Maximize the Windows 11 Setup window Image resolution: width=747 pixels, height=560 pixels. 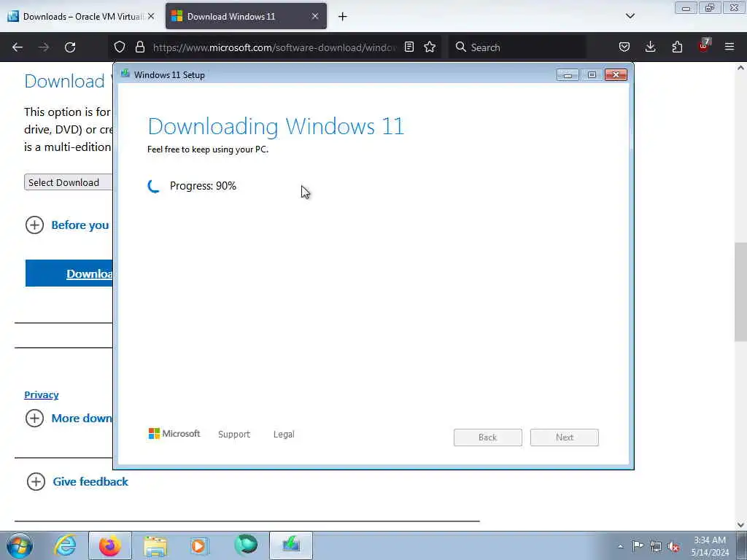592,75
